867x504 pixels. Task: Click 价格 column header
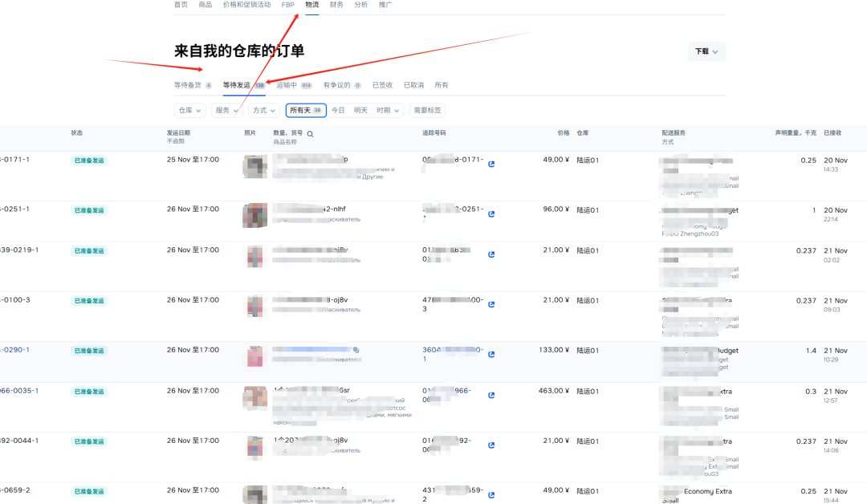point(564,133)
